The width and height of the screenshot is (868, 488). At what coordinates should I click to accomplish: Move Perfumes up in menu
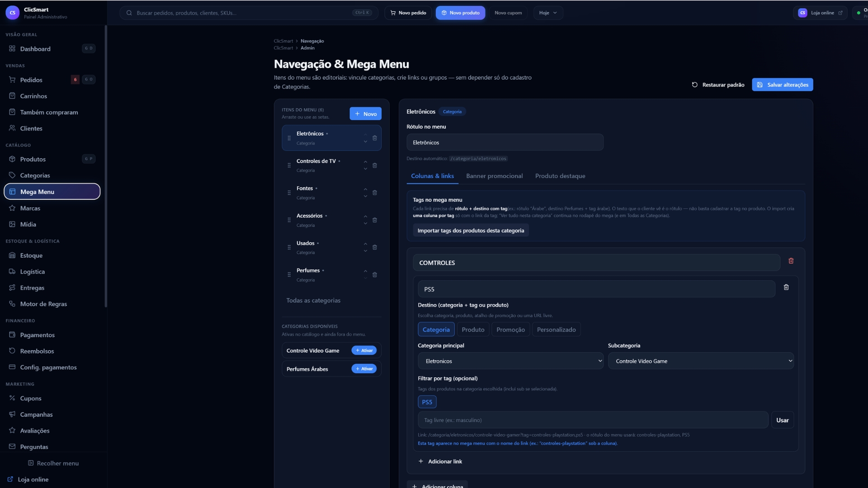pyautogui.click(x=365, y=271)
